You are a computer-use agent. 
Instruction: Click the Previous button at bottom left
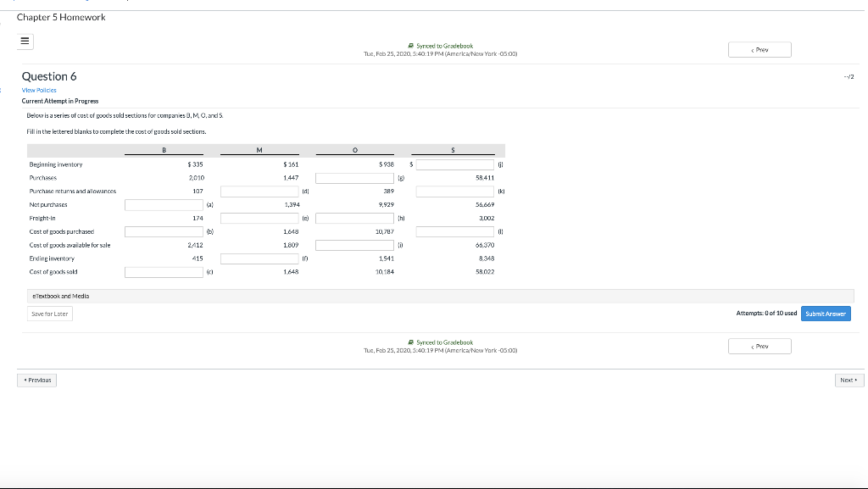click(36, 380)
